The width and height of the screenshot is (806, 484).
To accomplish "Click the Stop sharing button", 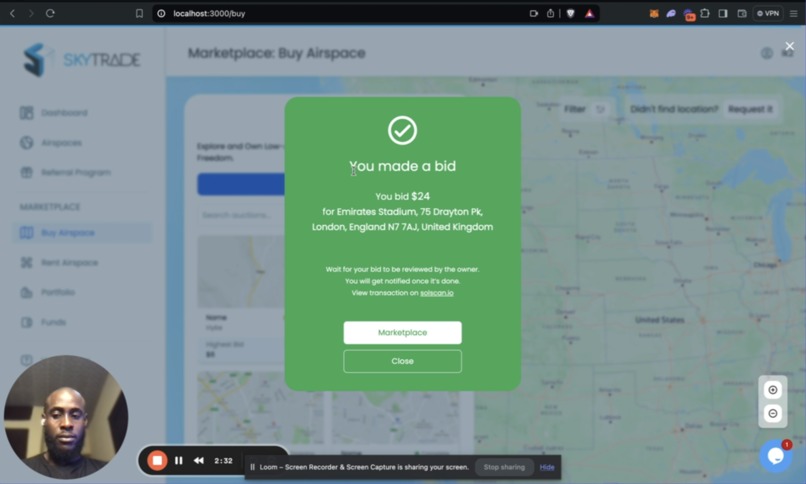I will [504, 467].
